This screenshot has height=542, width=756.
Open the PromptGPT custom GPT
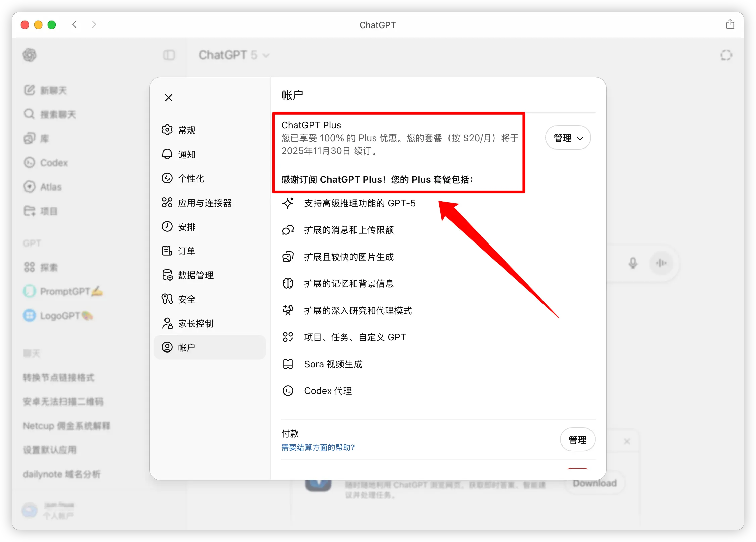[64, 291]
